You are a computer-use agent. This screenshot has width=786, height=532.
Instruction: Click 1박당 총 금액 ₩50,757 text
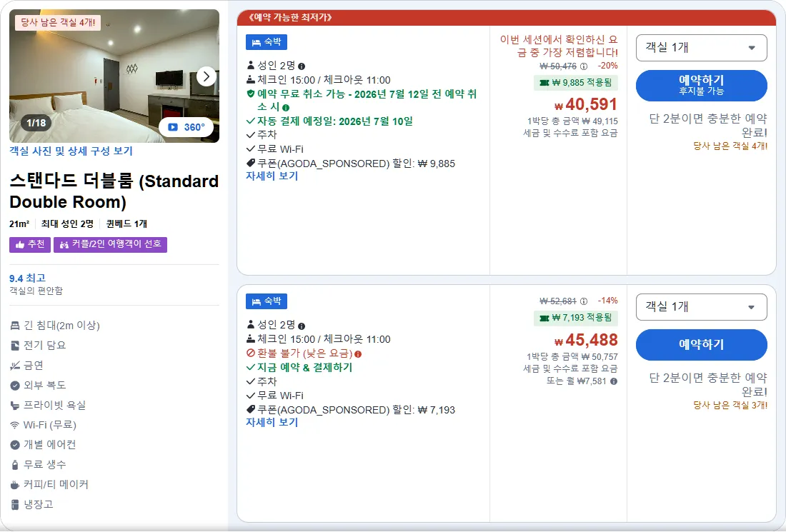(x=572, y=356)
